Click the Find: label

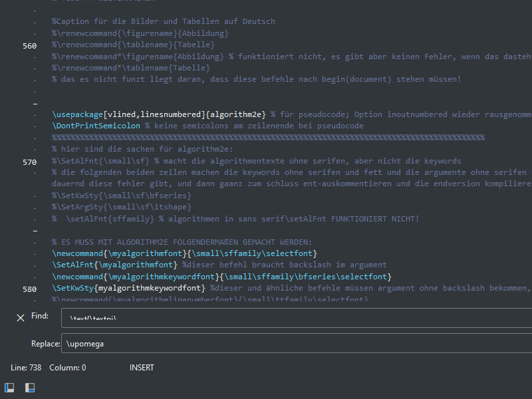point(39,316)
